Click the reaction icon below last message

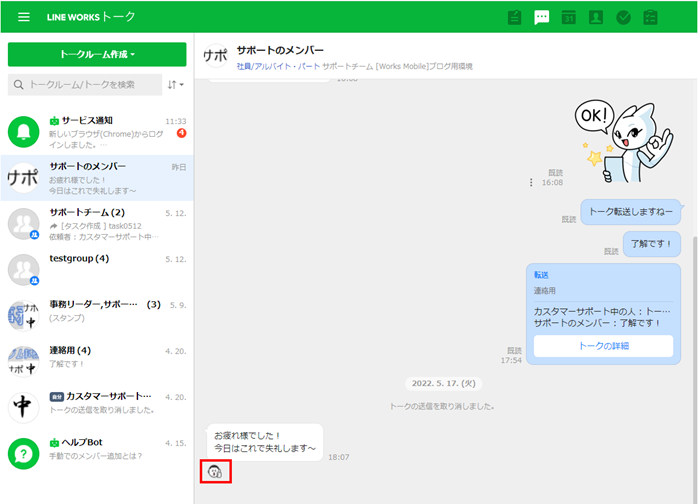coord(215,471)
